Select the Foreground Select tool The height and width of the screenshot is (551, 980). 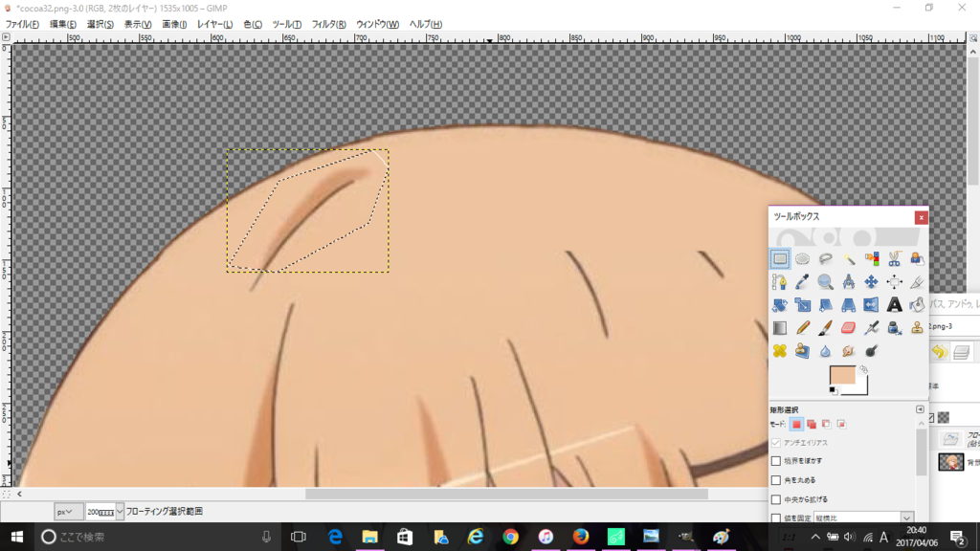click(917, 258)
